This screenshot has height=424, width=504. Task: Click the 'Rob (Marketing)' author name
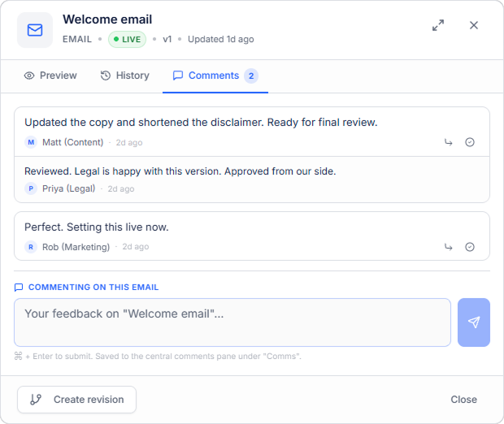point(76,247)
